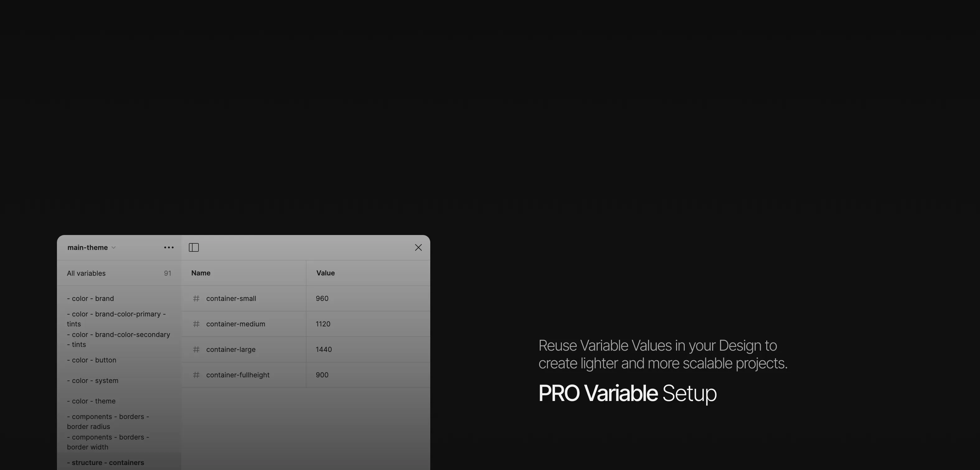Select All variables in sidebar
The width and height of the screenshot is (980, 470).
[119, 274]
